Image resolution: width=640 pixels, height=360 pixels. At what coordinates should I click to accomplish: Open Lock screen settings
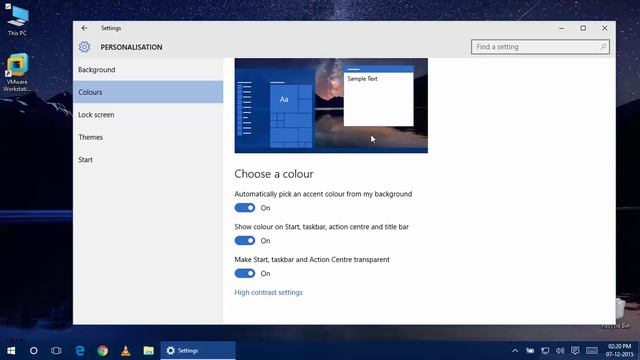(x=148, y=115)
